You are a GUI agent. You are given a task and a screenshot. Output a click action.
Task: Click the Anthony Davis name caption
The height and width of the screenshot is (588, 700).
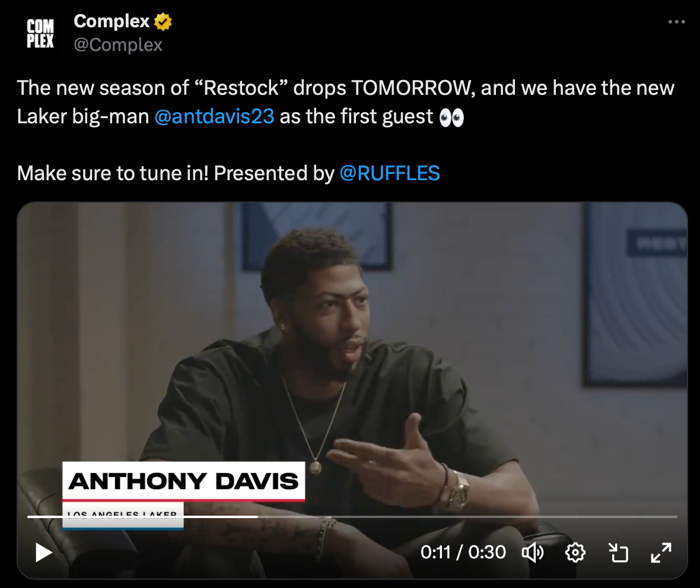183,481
